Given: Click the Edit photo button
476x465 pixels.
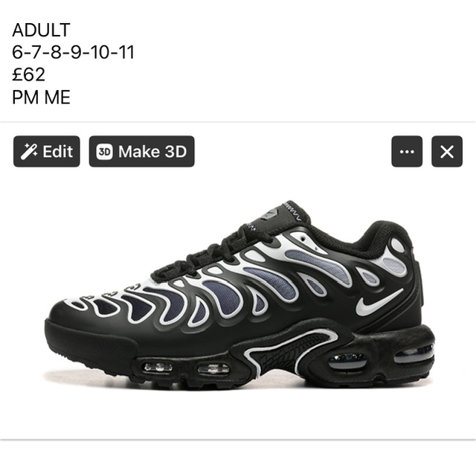Looking at the screenshot, I should [x=46, y=151].
